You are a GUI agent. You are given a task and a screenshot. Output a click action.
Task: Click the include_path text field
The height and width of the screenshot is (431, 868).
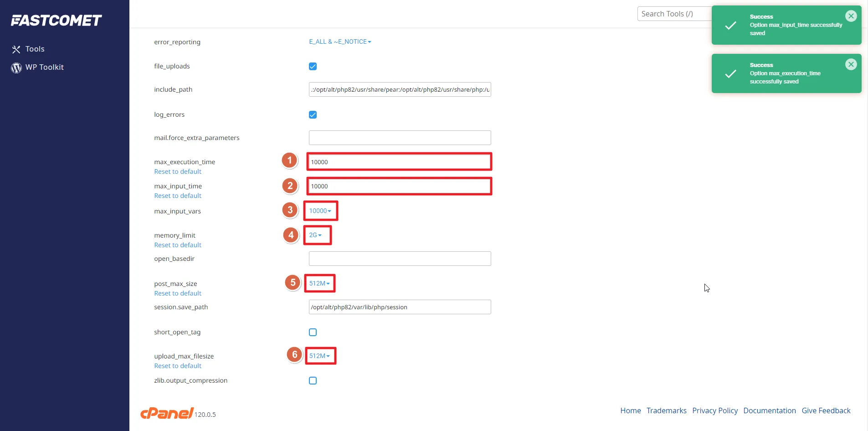[400, 89]
